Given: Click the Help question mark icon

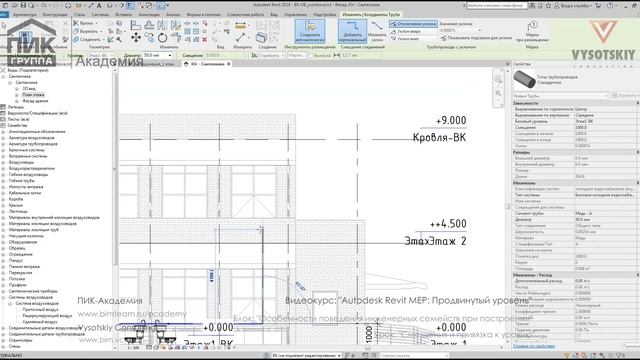Looking at the screenshot, I should pyautogui.click(x=610, y=5).
